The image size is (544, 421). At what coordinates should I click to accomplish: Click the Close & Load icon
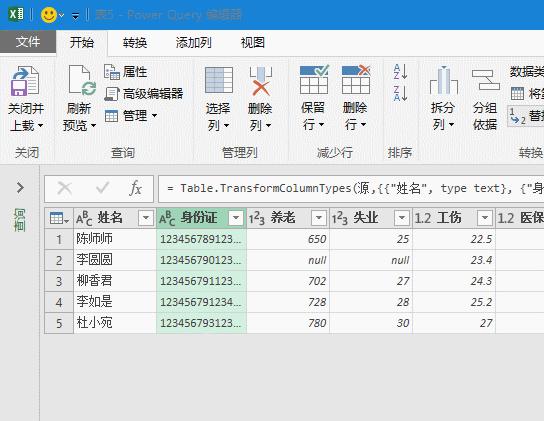click(x=25, y=81)
